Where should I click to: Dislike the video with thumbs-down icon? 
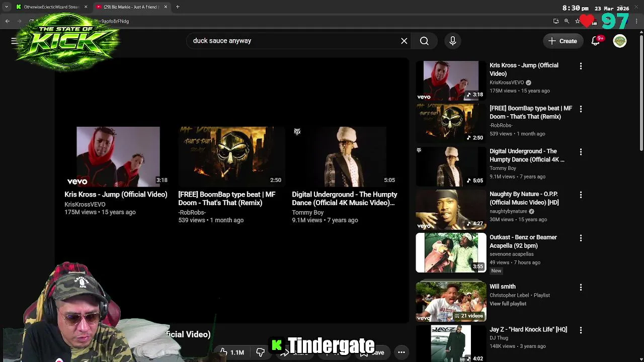pyautogui.click(x=260, y=352)
